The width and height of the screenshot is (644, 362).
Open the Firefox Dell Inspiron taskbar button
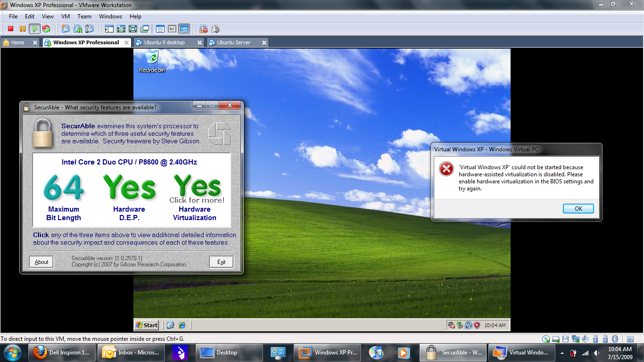tap(62, 353)
